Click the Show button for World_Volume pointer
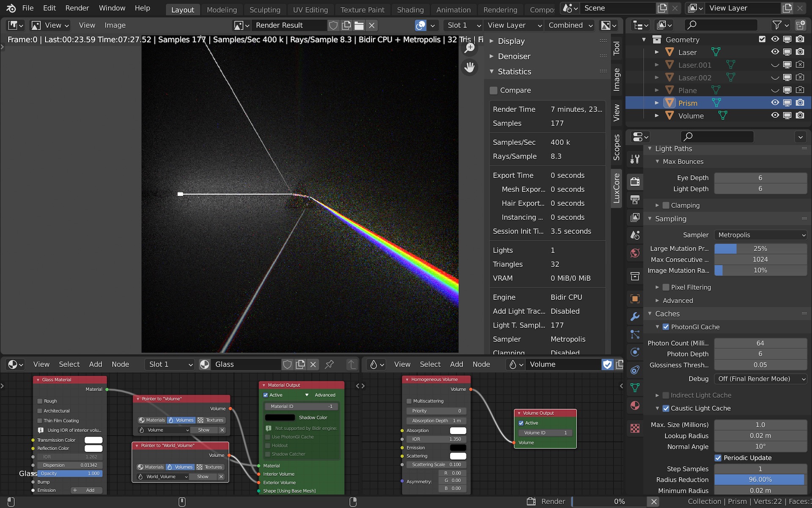The height and width of the screenshot is (508, 812). [203, 477]
